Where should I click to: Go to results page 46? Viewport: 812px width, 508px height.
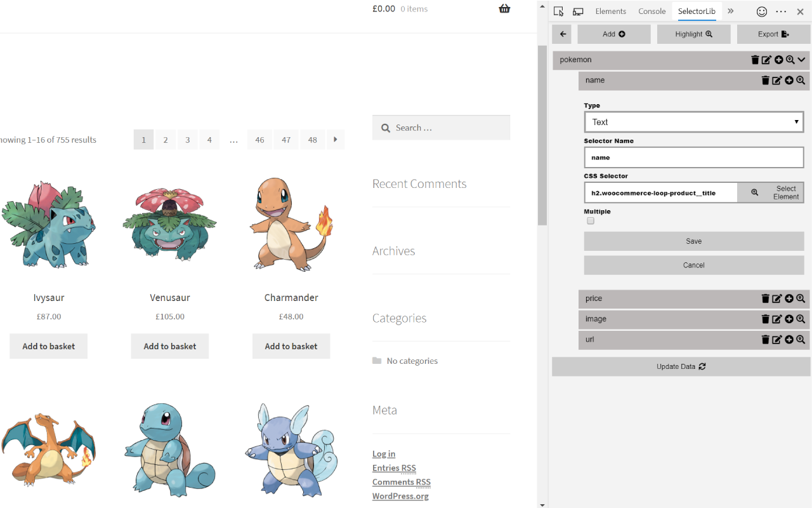260,140
